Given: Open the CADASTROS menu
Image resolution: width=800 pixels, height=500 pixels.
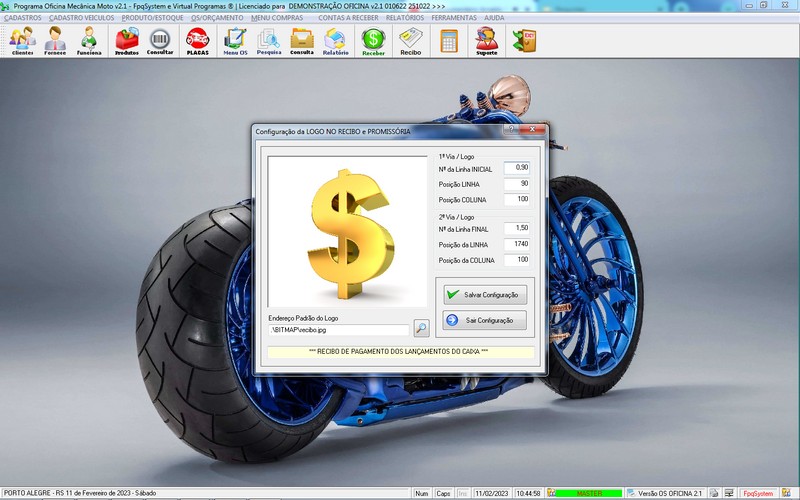Looking at the screenshot, I should click(x=22, y=18).
